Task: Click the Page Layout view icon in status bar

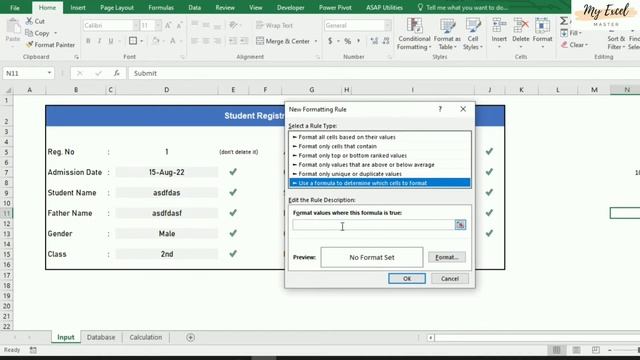Action: click(x=576, y=350)
